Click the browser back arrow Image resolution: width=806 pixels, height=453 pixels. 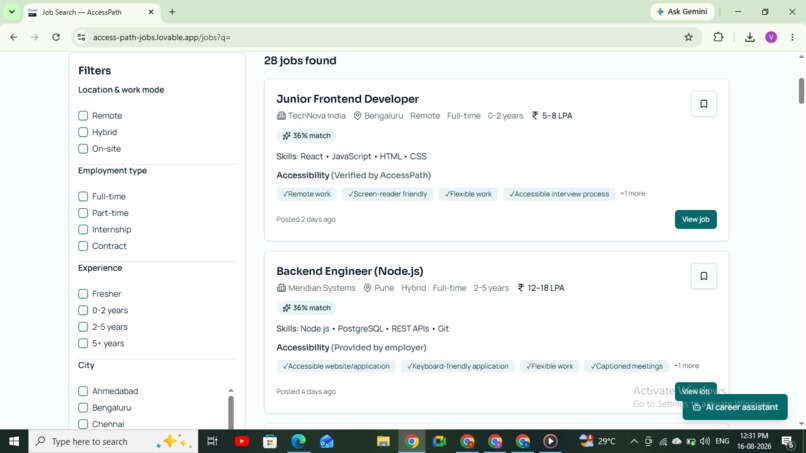tap(14, 37)
